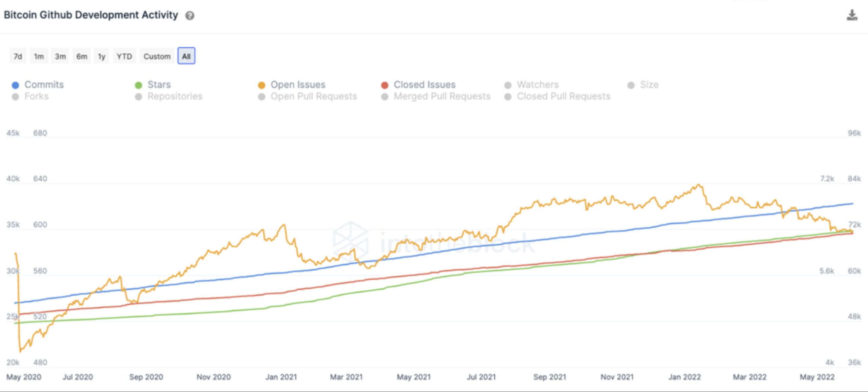Viewport: 868px width, 392px height.
Task: Hide the Stars series in legend
Action: (159, 84)
